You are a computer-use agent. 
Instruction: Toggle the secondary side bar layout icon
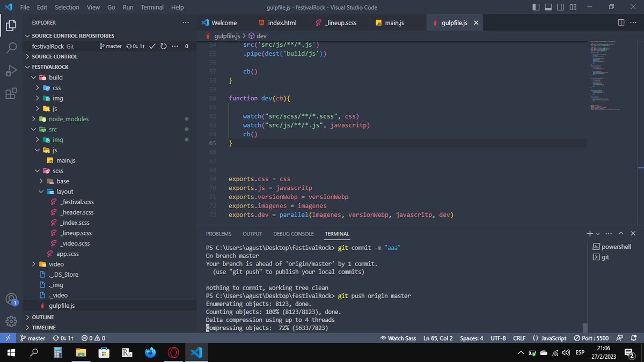[x=561, y=7]
